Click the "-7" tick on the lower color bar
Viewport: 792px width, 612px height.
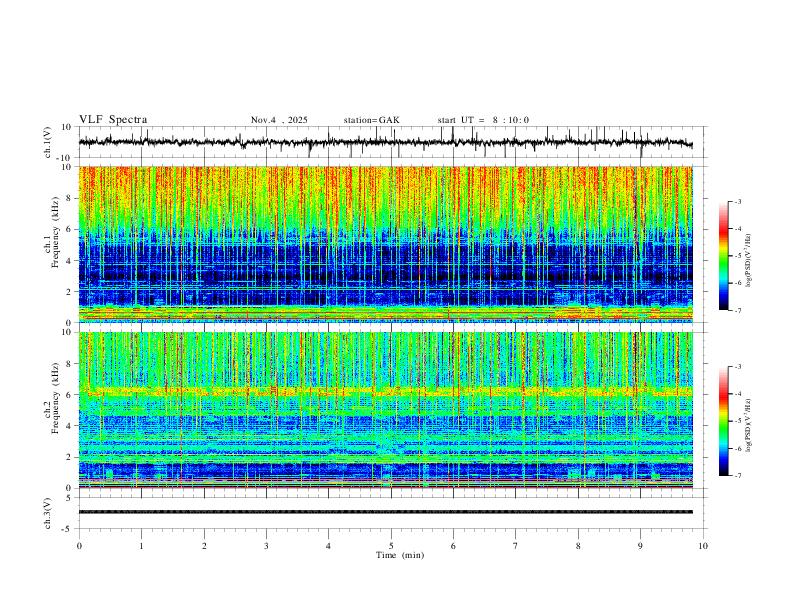[737, 476]
